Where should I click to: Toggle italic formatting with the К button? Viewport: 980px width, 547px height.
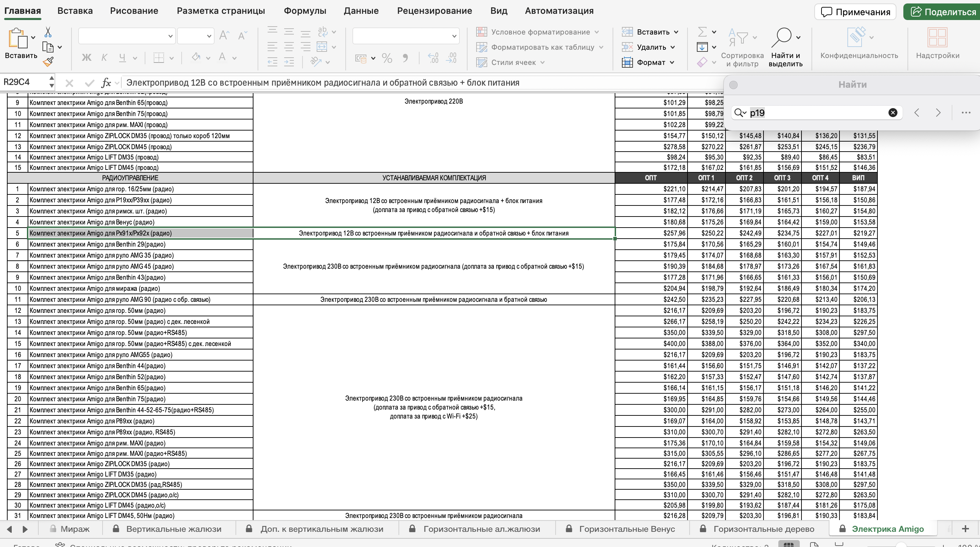click(104, 57)
